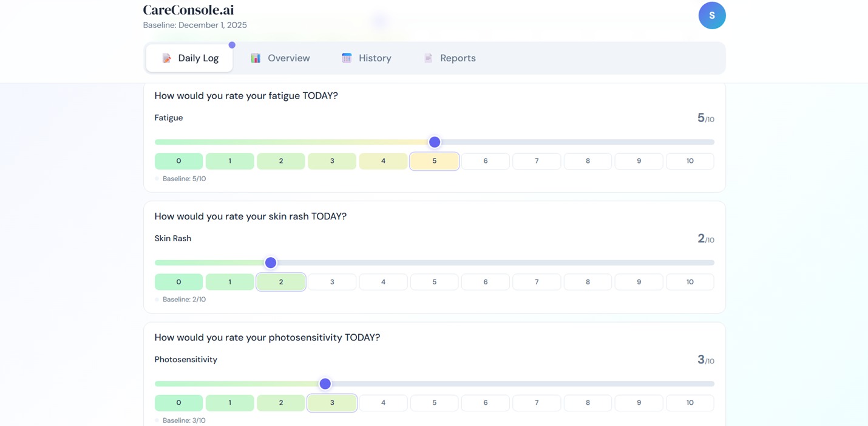Switch to the Overview tab
868x426 pixels.
click(280, 58)
